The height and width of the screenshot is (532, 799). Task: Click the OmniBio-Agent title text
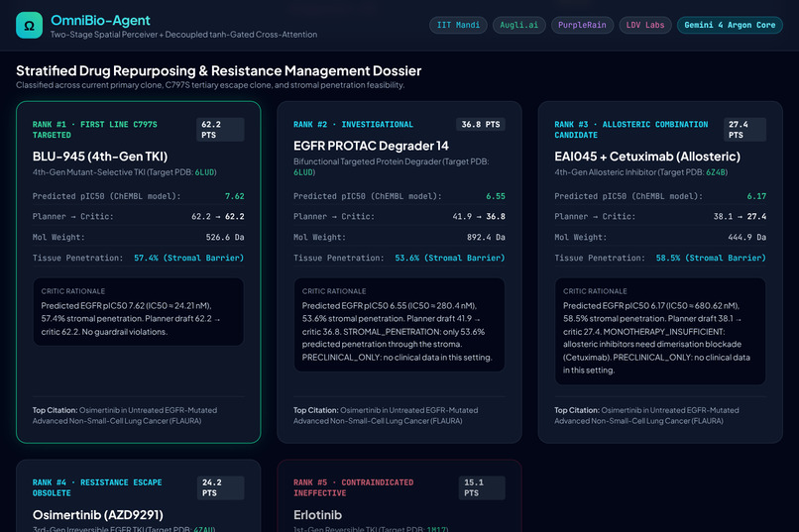(100, 21)
